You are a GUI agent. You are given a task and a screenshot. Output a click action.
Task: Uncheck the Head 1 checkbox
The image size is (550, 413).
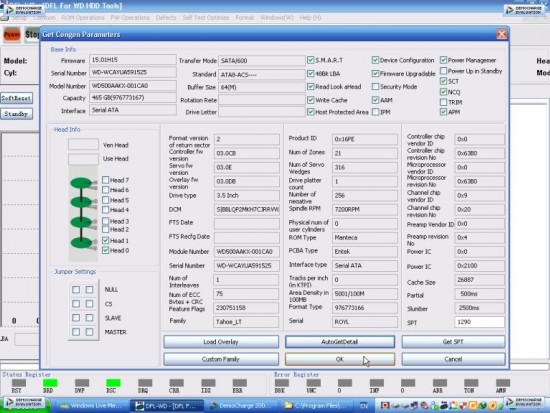[105, 241]
